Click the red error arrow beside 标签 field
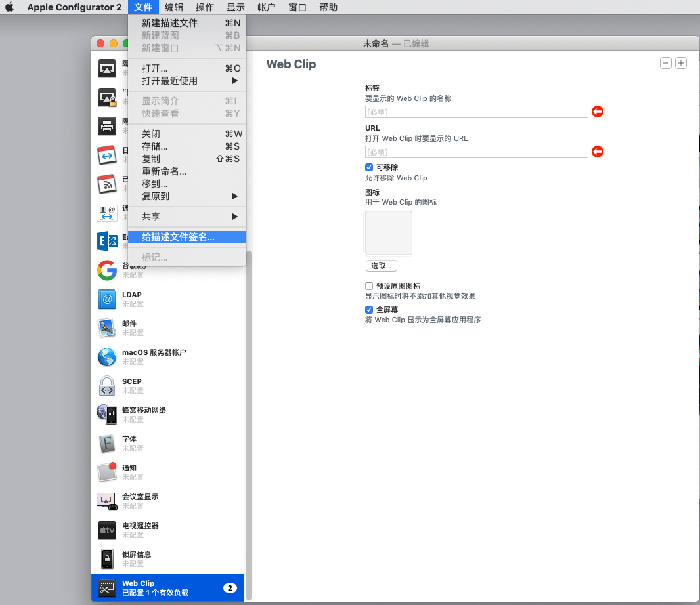 [x=598, y=112]
